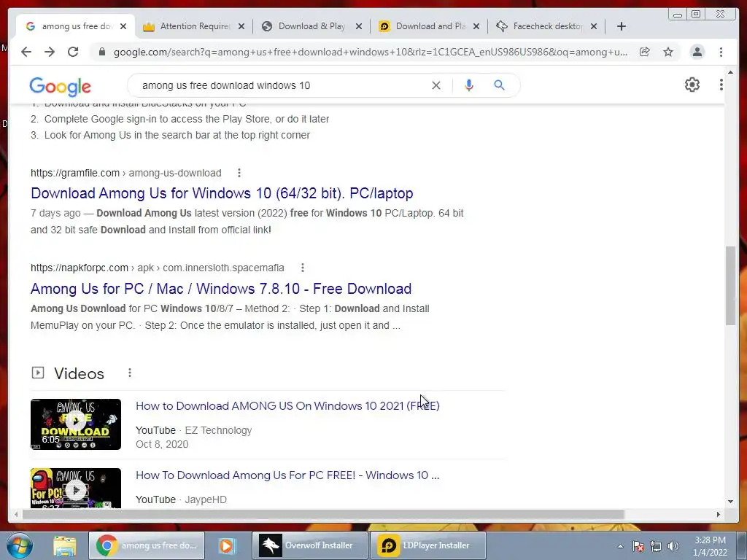Open Among Us for PC / Mac link
The width and height of the screenshot is (747, 560).
point(221,289)
